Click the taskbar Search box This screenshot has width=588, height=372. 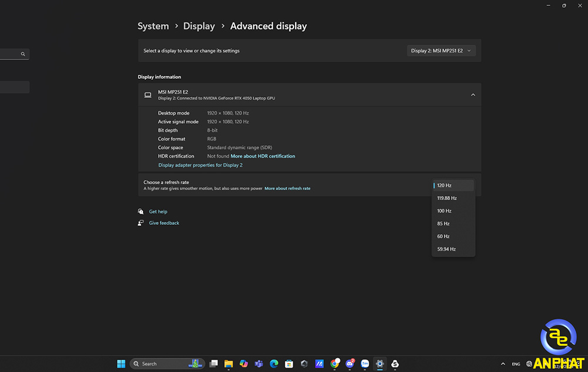pos(167,363)
